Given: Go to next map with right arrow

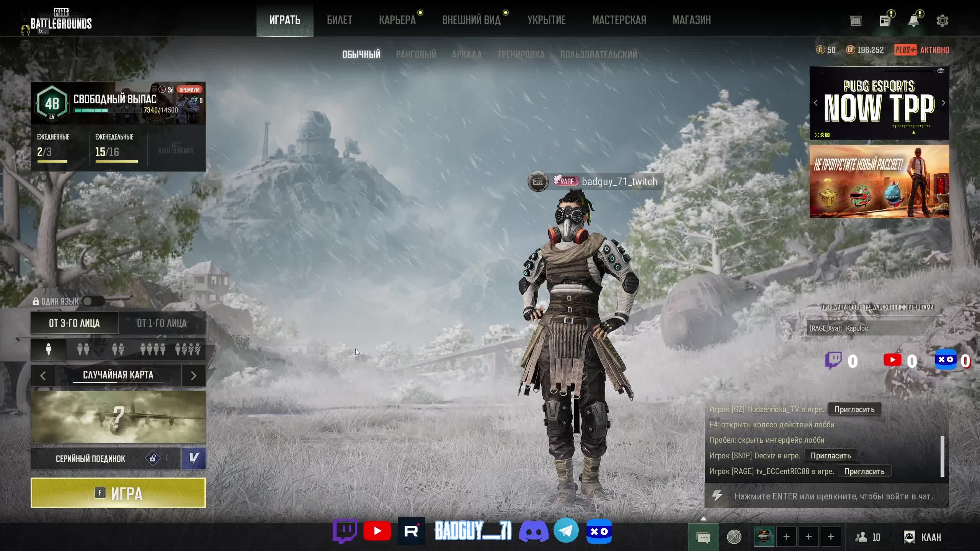Looking at the screenshot, I should click(193, 376).
